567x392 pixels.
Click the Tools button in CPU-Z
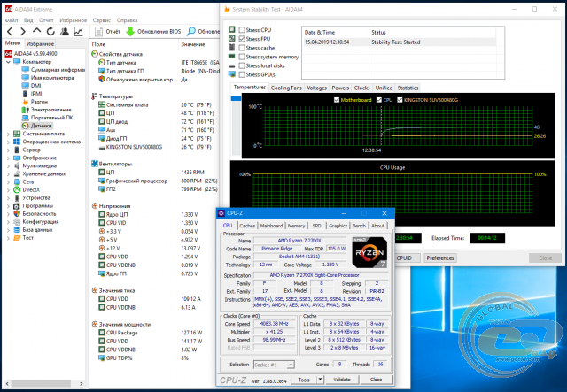point(304,380)
